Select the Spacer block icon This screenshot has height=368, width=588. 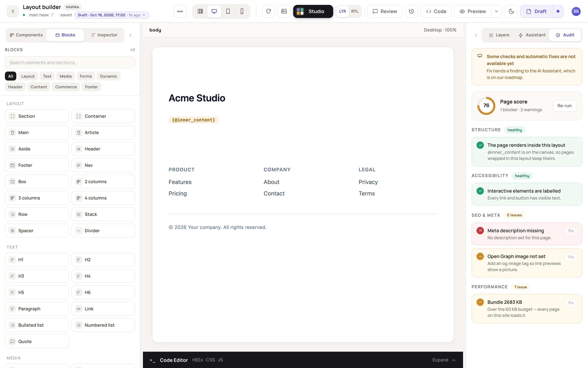[x=12, y=231]
